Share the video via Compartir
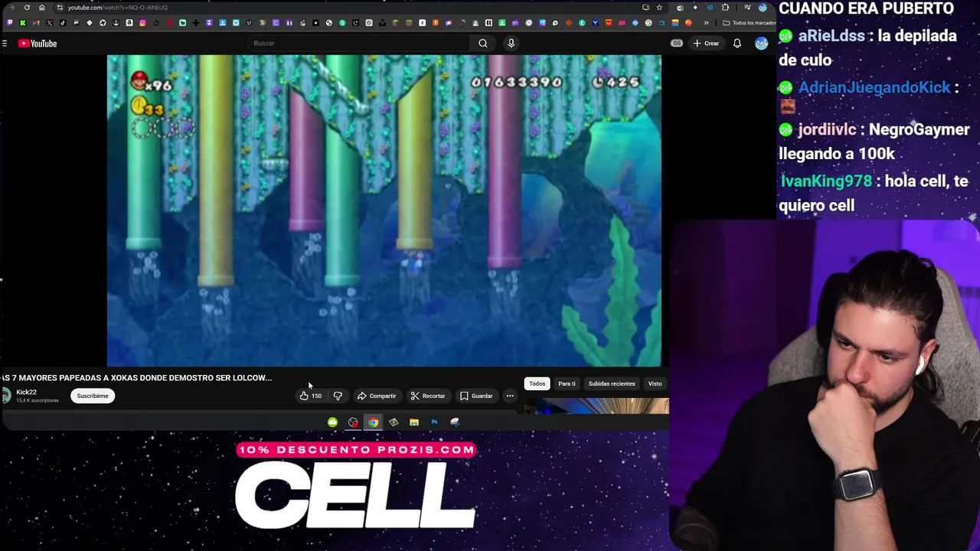This screenshot has width=980, height=551. pyautogui.click(x=377, y=396)
